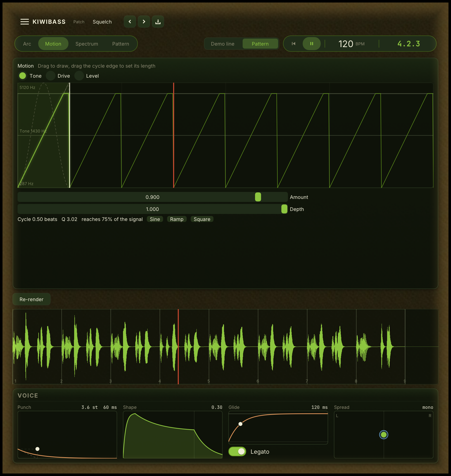Go to the next patch
The width and height of the screenshot is (451, 476).
pos(144,22)
